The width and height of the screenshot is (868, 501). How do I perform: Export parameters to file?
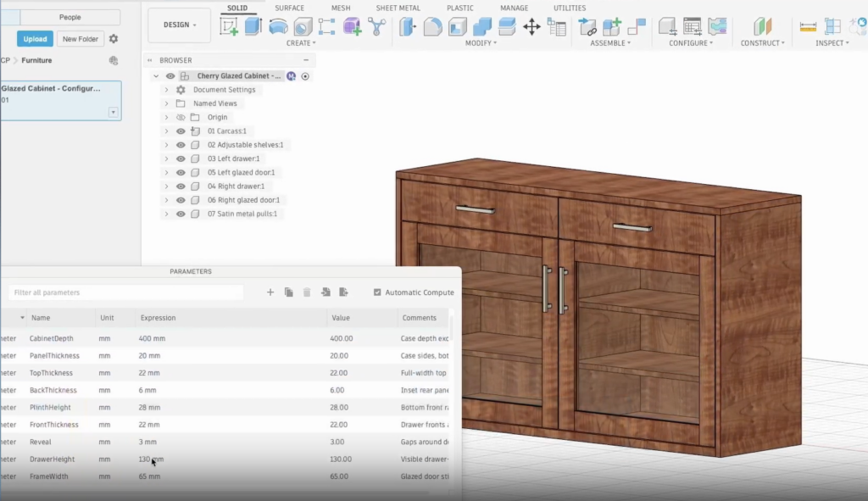[344, 292]
